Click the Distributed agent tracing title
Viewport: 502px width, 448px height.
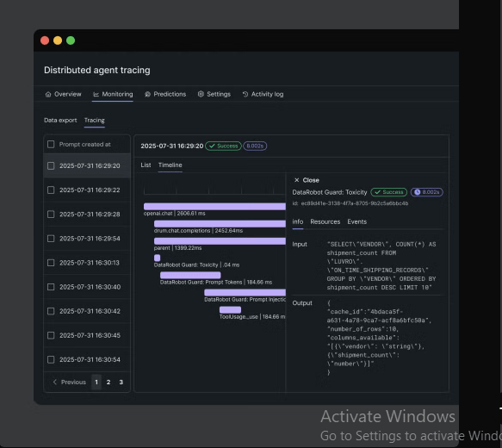(x=97, y=70)
